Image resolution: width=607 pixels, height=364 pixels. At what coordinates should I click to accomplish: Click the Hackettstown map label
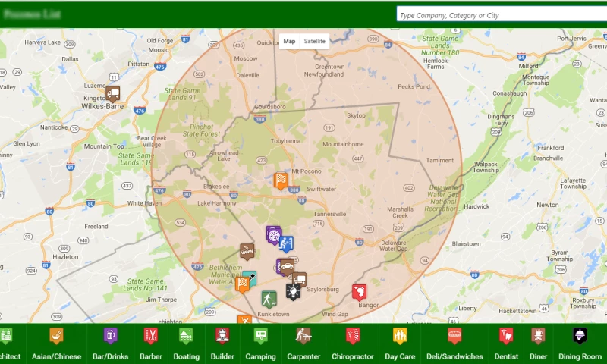518,311
